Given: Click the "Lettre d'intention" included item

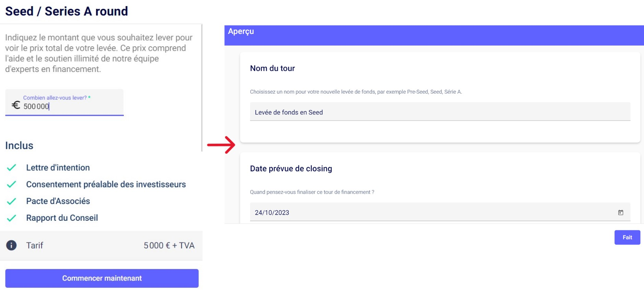Looking at the screenshot, I should tap(58, 168).
